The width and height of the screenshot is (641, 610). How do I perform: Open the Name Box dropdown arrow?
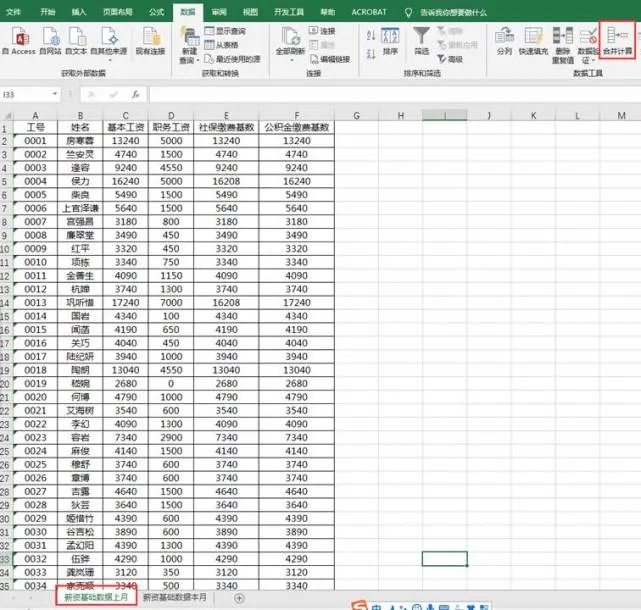pos(55,94)
